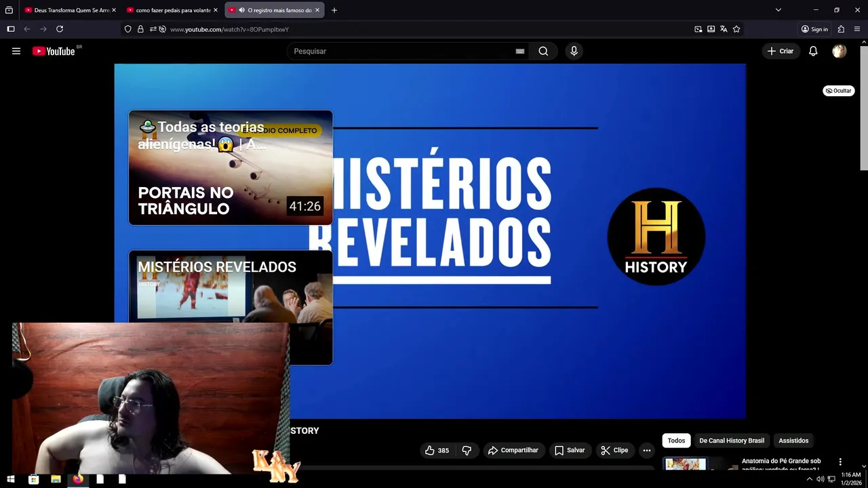Select the Todos filter chip
Screen dimensions: 868x488
click(676, 441)
